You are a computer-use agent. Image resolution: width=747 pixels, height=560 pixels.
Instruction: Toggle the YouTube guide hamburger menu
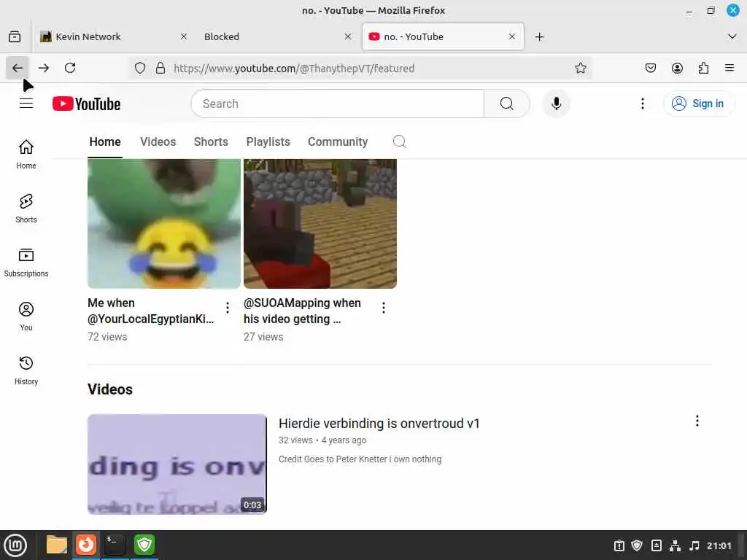[x=26, y=104]
